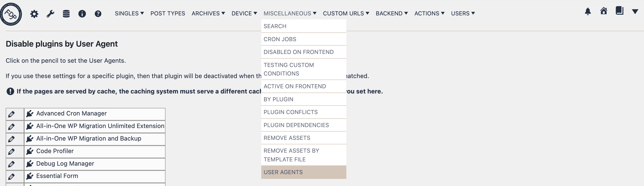Click the database icon in the toolbar
This screenshot has height=186, width=644.
click(66, 14)
